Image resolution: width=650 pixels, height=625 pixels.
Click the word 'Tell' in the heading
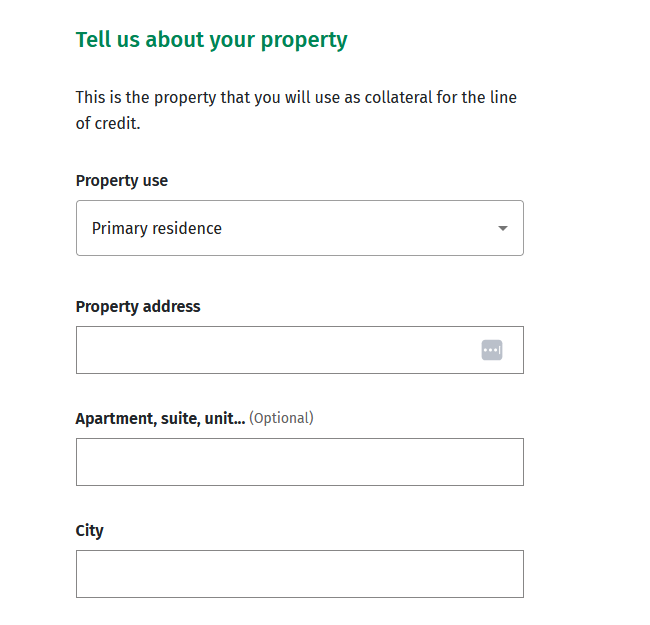coord(93,40)
